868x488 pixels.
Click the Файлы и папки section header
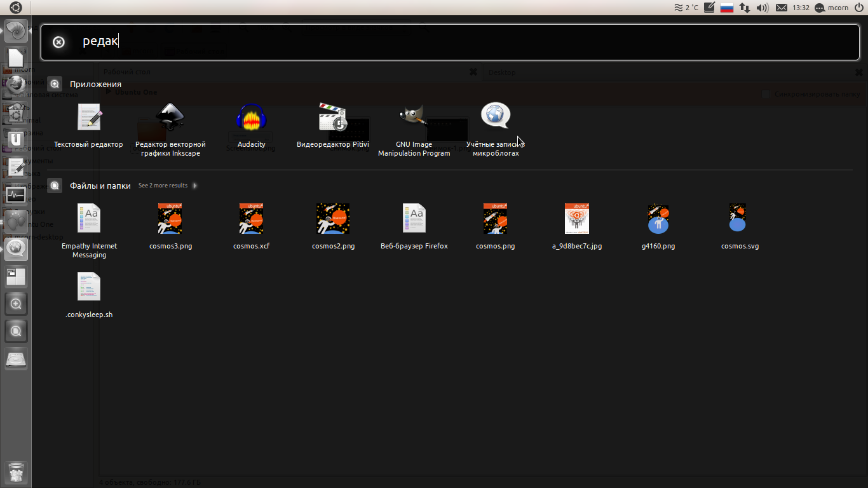coord(100,186)
